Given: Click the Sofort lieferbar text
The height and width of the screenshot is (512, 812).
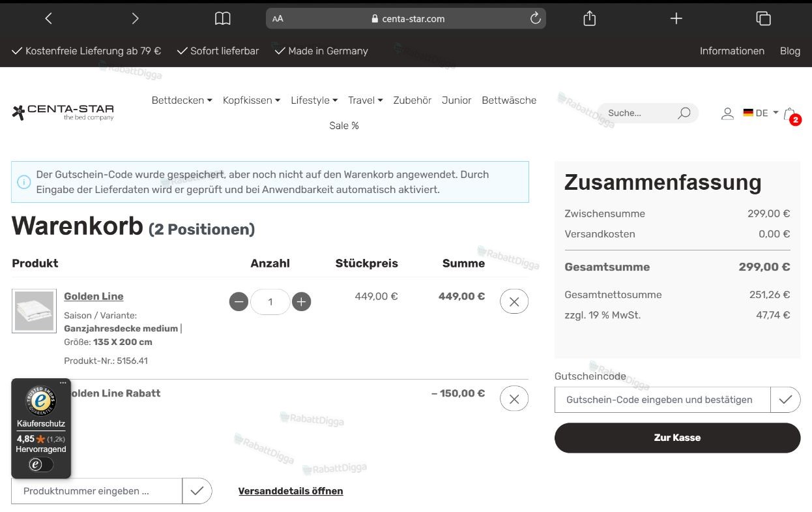Looking at the screenshot, I should tap(224, 51).
